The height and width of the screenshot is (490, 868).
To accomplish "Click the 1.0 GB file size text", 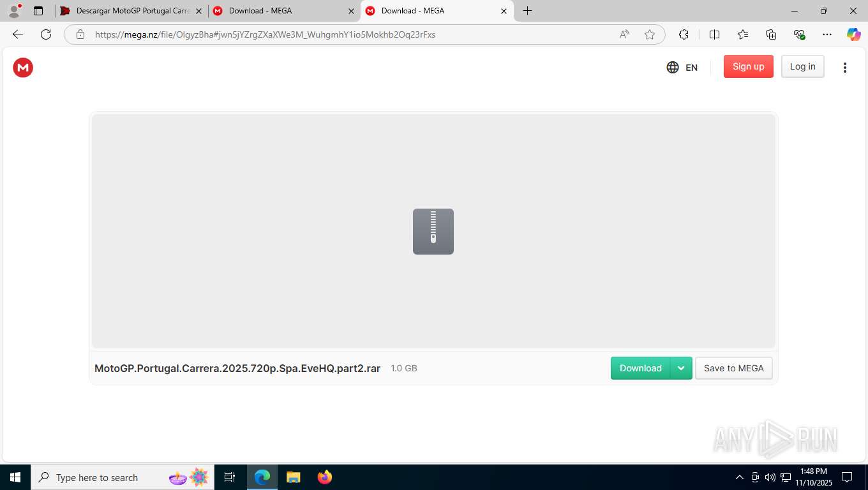I will pyautogui.click(x=404, y=368).
